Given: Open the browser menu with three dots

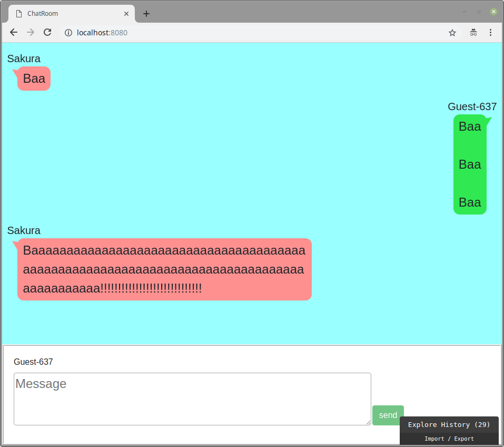Looking at the screenshot, I should coord(490,32).
